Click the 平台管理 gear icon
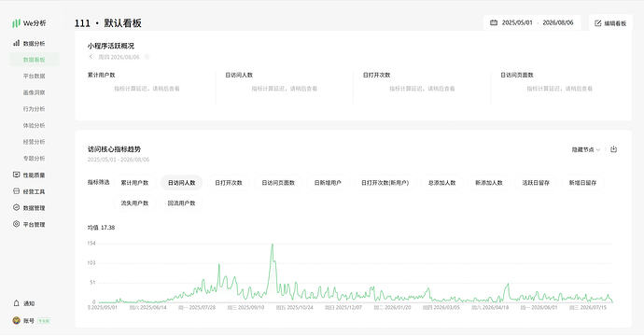The width and height of the screenshot is (644, 336). click(17, 224)
